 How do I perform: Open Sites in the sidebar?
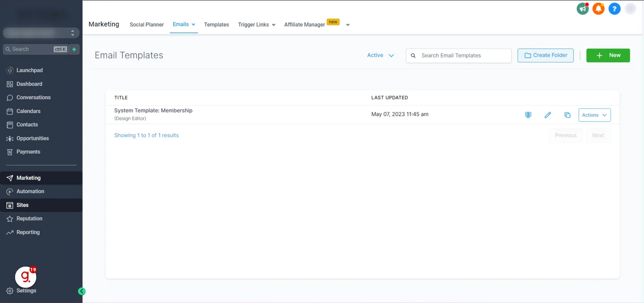(x=41, y=205)
